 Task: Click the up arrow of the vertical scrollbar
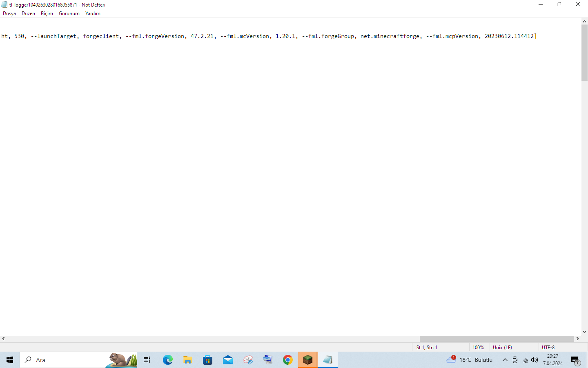[x=585, y=21]
